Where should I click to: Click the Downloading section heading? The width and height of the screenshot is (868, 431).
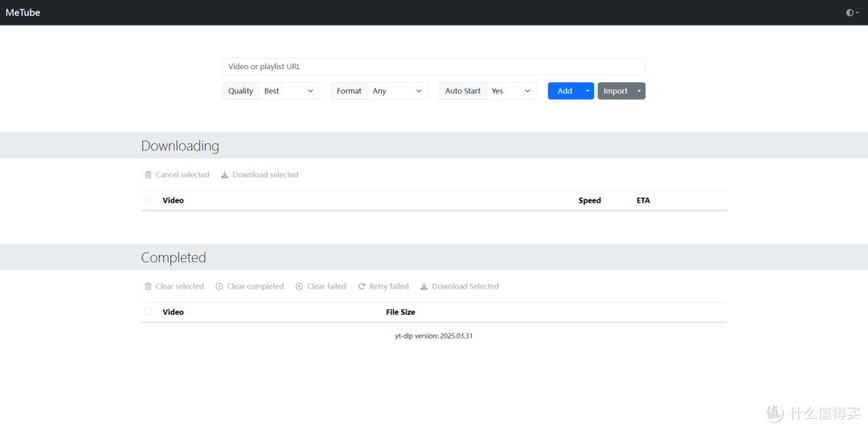180,146
